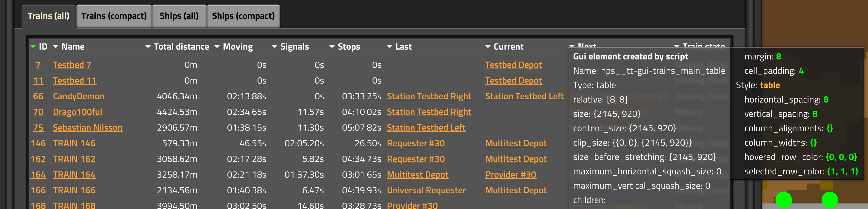Select the cell_padding value 4
868x209 pixels.
tap(801, 71)
